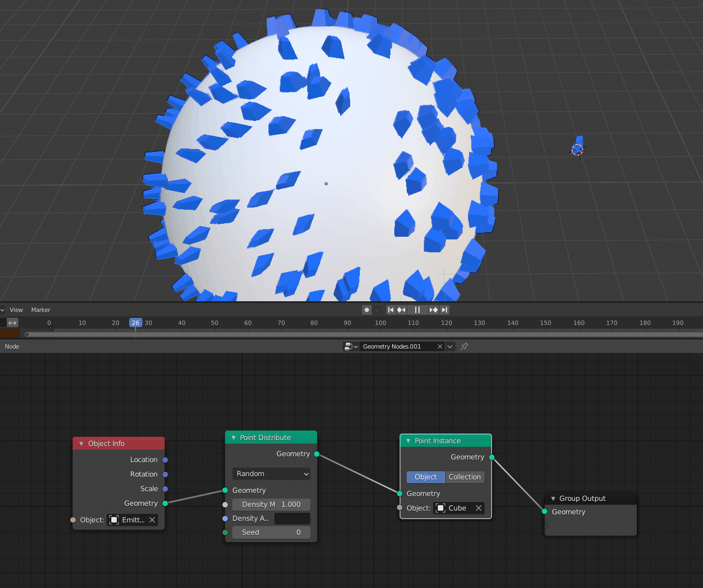Open the node tree browse icon
703x588 pixels.
(x=351, y=346)
